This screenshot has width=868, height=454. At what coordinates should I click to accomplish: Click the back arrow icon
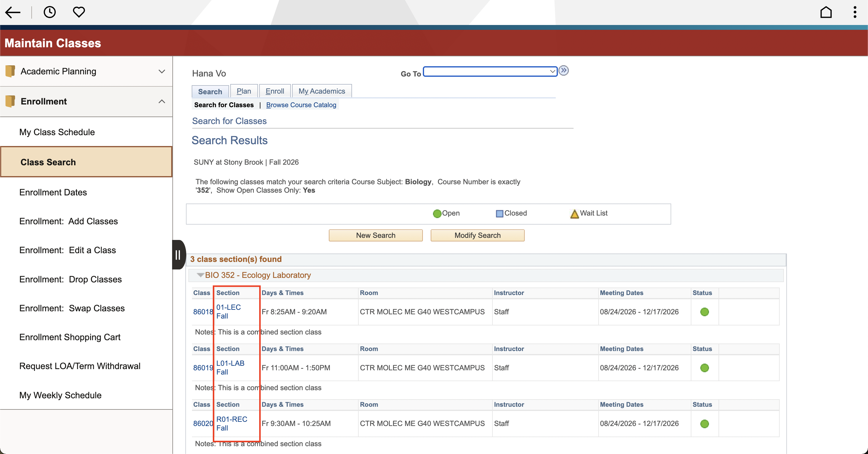[x=13, y=12]
